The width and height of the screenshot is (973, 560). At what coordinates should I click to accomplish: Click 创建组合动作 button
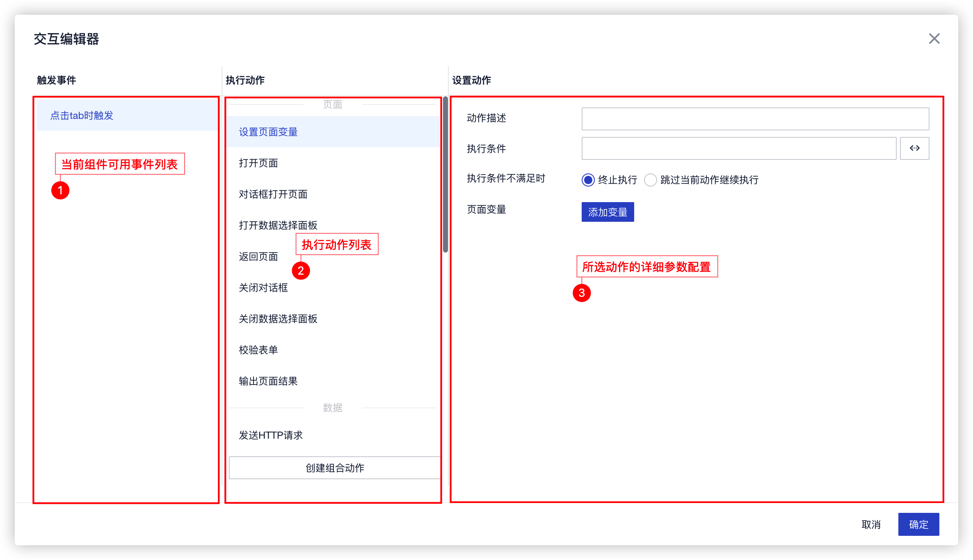click(x=334, y=468)
